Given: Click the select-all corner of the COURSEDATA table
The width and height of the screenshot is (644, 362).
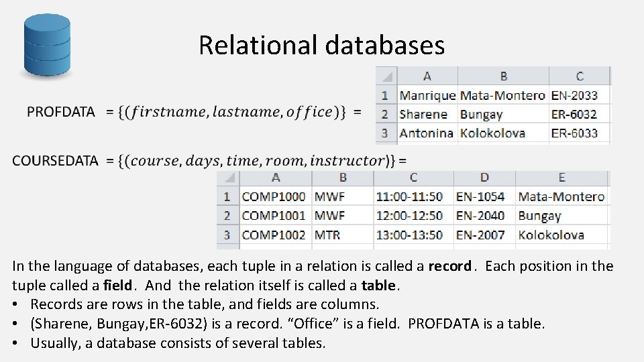Looking at the screenshot, I should pos(228,178).
